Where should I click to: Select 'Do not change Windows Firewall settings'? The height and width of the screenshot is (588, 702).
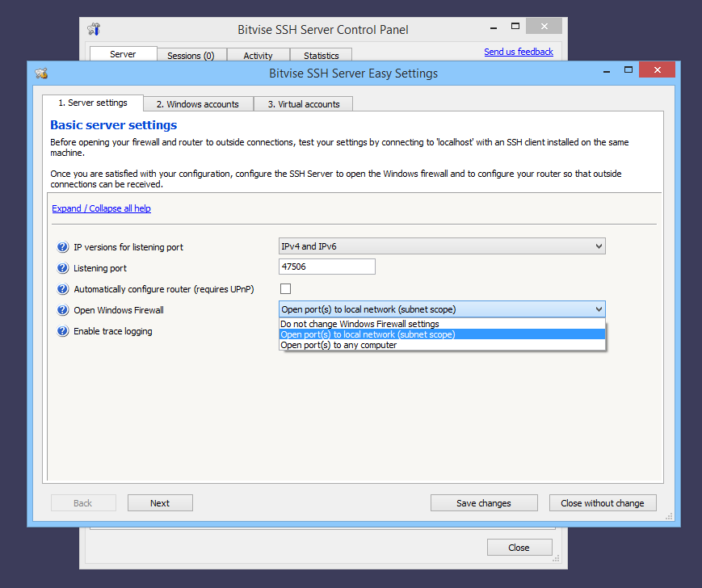point(442,324)
